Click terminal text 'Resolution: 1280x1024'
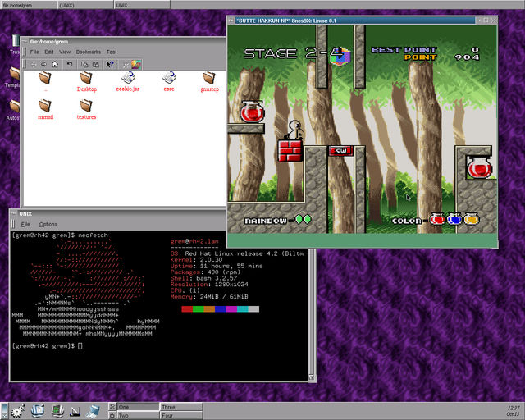This screenshot has width=525, height=420. [x=209, y=284]
